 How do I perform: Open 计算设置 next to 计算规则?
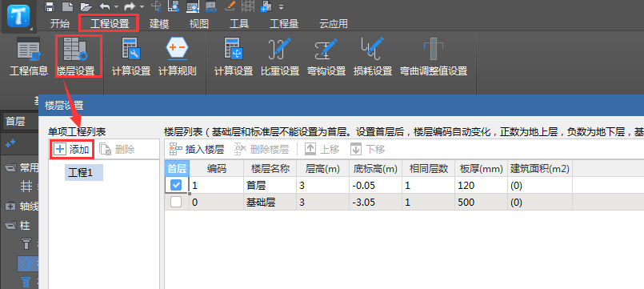pyautogui.click(x=131, y=57)
